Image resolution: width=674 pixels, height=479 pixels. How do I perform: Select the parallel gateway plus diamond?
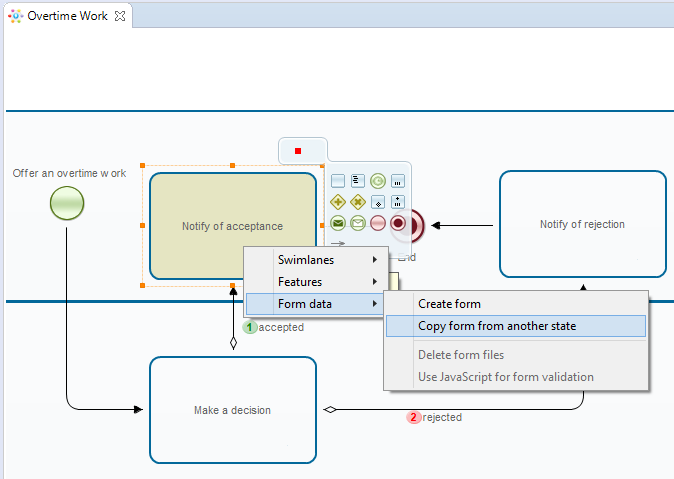click(338, 202)
